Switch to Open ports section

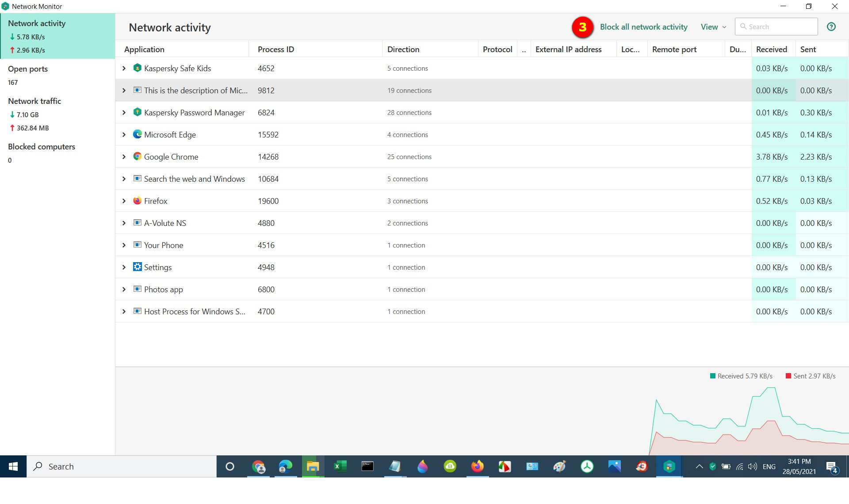(28, 69)
